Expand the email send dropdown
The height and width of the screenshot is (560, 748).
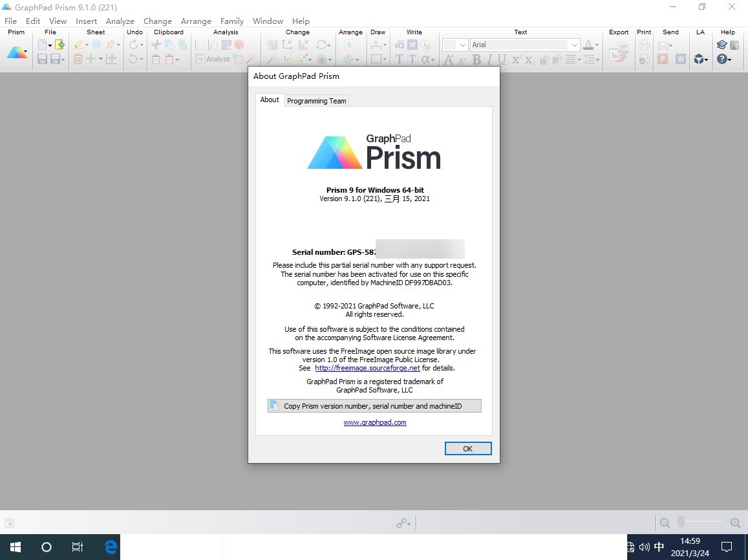[x=670, y=45]
